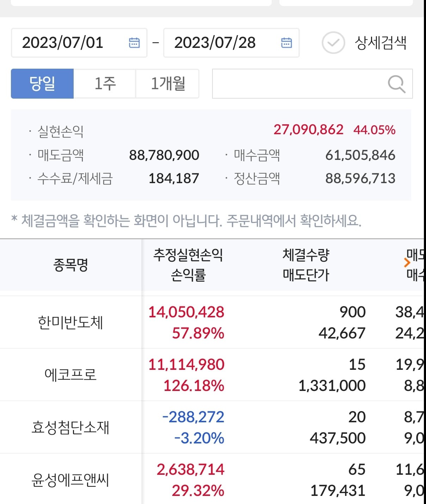The width and height of the screenshot is (426, 504).
Task: Click the 추정실현손익 손익률 column header
Action: coord(188,265)
